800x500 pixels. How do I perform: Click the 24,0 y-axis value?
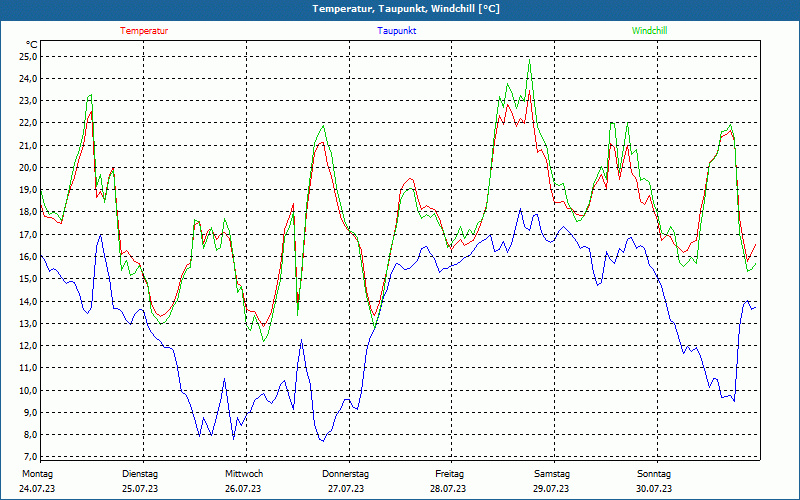pos(28,79)
